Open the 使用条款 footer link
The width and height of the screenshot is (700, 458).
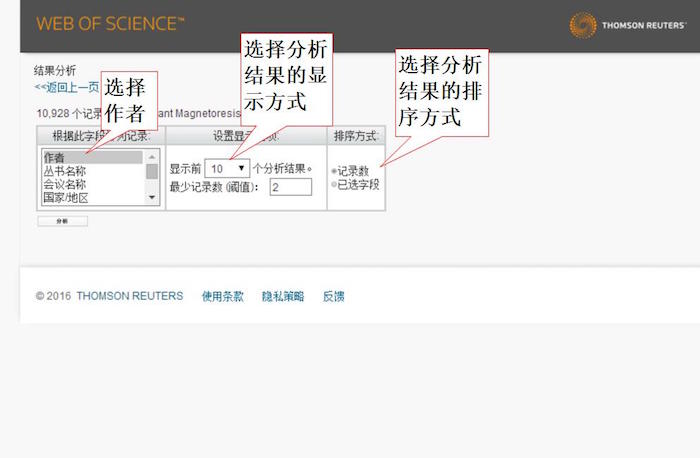click(x=222, y=296)
